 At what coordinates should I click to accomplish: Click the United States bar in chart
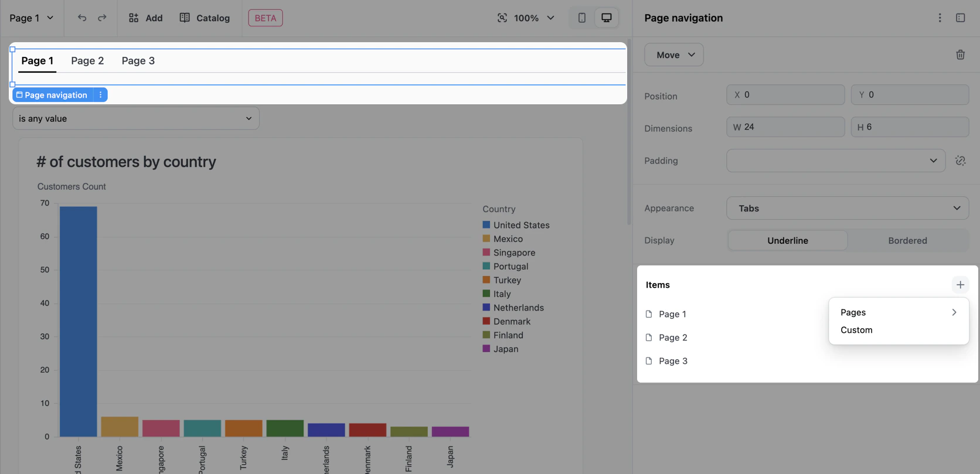point(78,321)
